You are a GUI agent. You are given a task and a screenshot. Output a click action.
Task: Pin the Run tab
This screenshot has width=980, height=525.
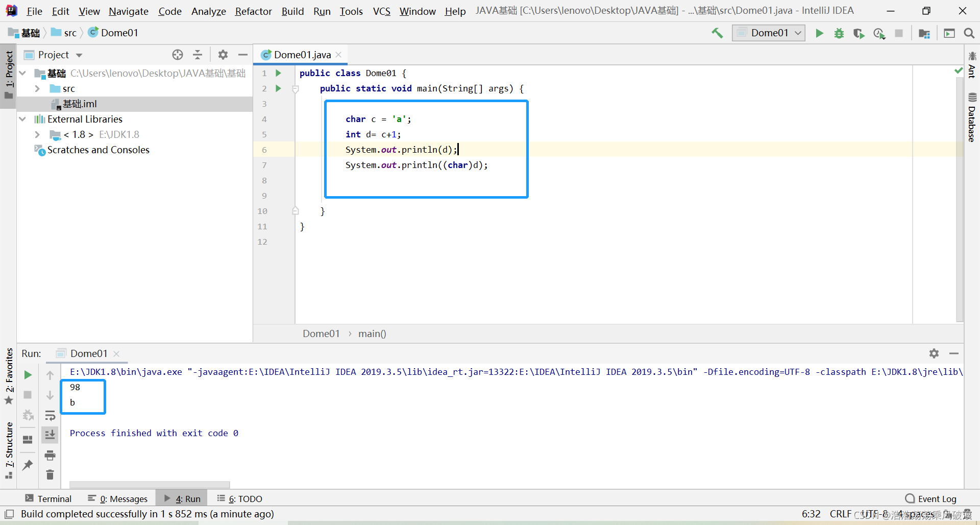click(x=28, y=465)
